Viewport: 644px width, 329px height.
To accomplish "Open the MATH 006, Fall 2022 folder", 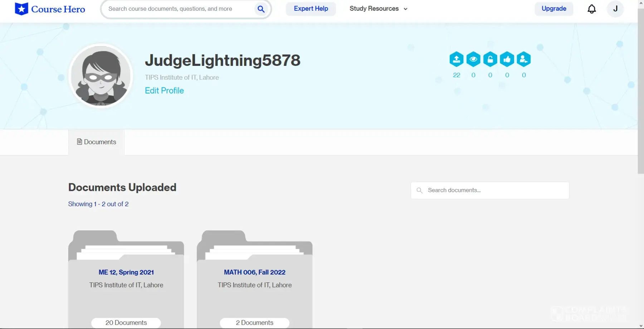I will pyautogui.click(x=254, y=272).
